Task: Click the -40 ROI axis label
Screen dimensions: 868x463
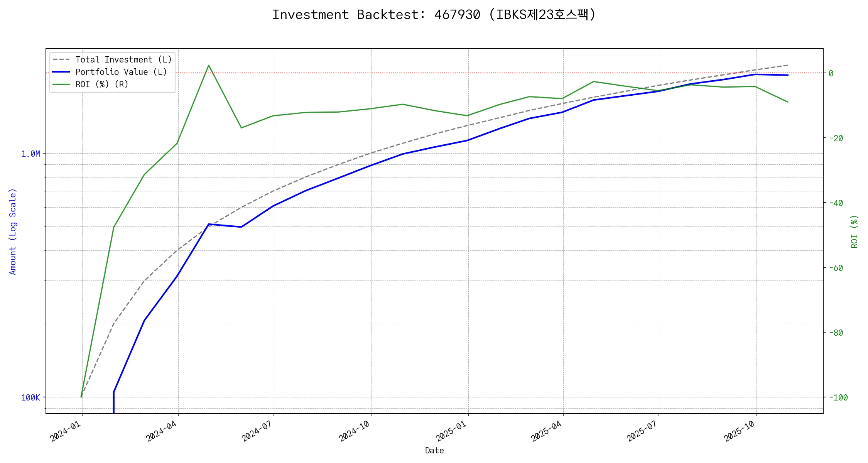Action: [x=835, y=203]
